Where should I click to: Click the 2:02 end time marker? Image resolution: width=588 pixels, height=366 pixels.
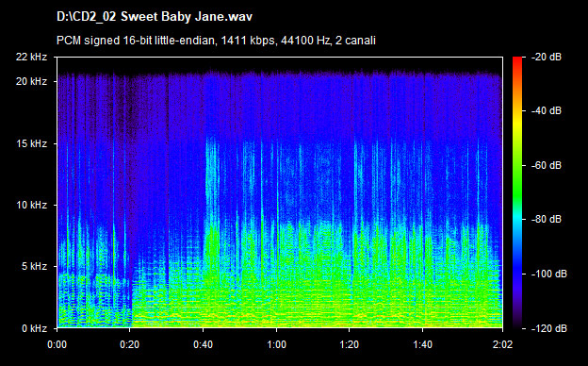[x=502, y=344]
